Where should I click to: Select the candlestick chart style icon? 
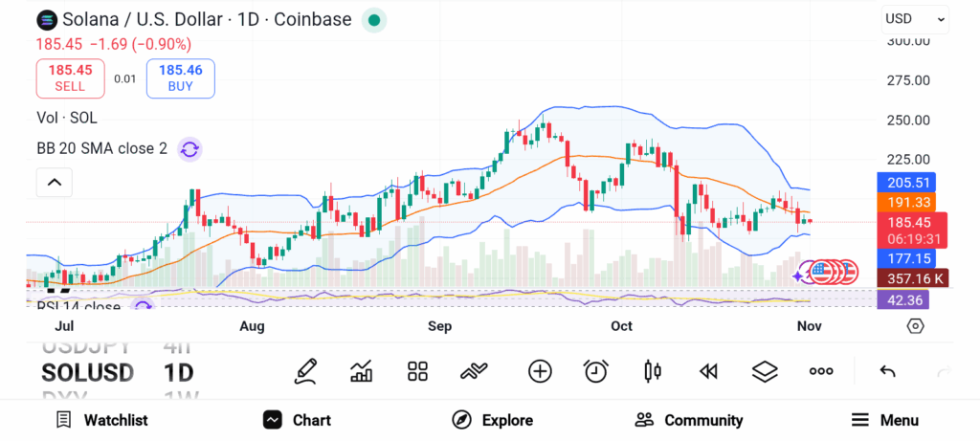coord(653,371)
